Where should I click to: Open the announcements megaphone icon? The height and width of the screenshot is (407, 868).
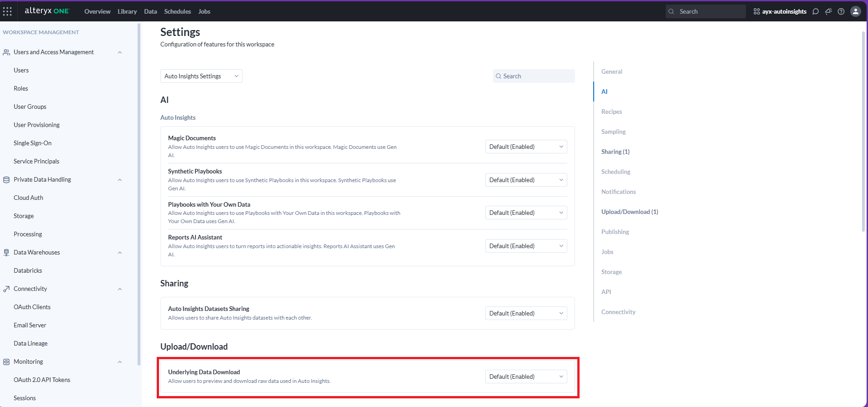828,11
